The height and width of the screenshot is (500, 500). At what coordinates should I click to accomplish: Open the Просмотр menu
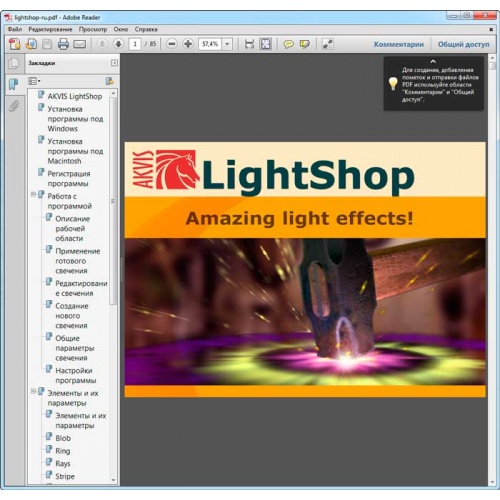tap(93, 29)
